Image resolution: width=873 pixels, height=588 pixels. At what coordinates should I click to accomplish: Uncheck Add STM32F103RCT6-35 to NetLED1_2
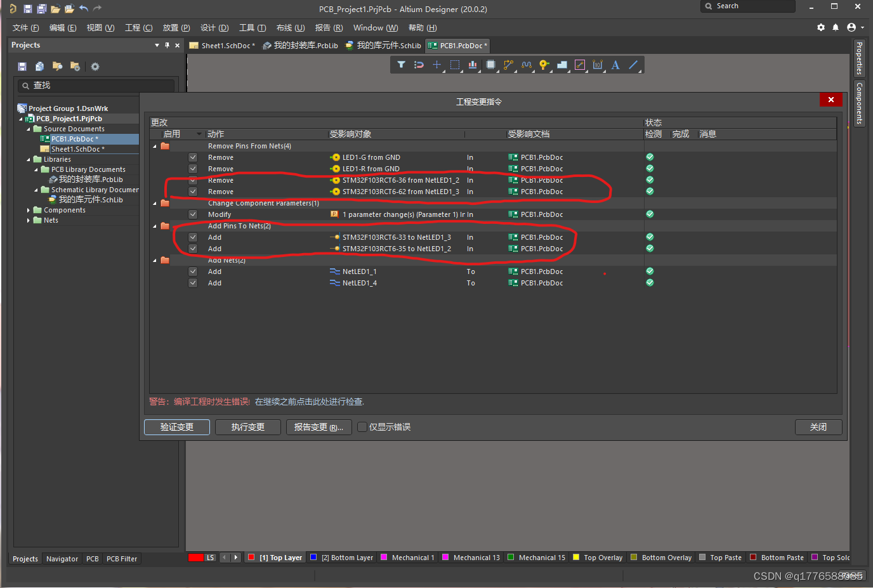(193, 249)
